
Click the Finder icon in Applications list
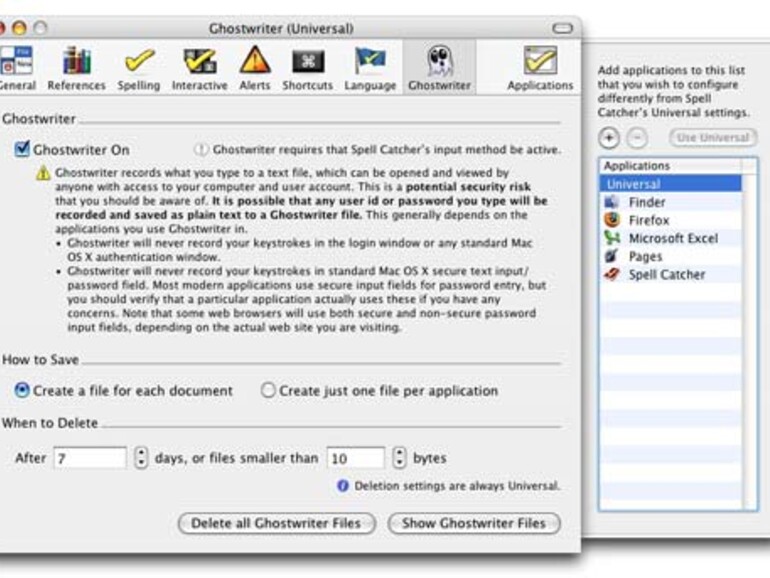click(x=612, y=202)
